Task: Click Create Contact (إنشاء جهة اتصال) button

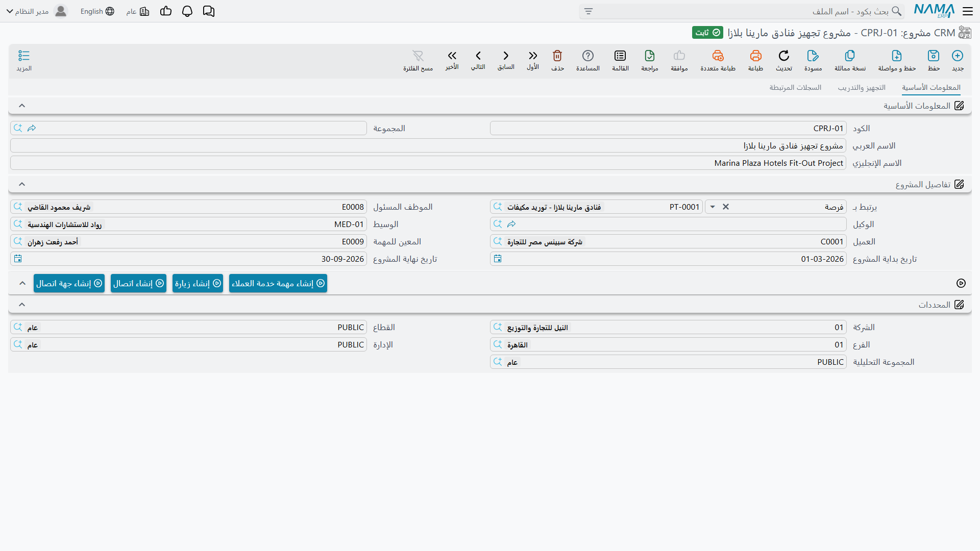Action: [69, 283]
